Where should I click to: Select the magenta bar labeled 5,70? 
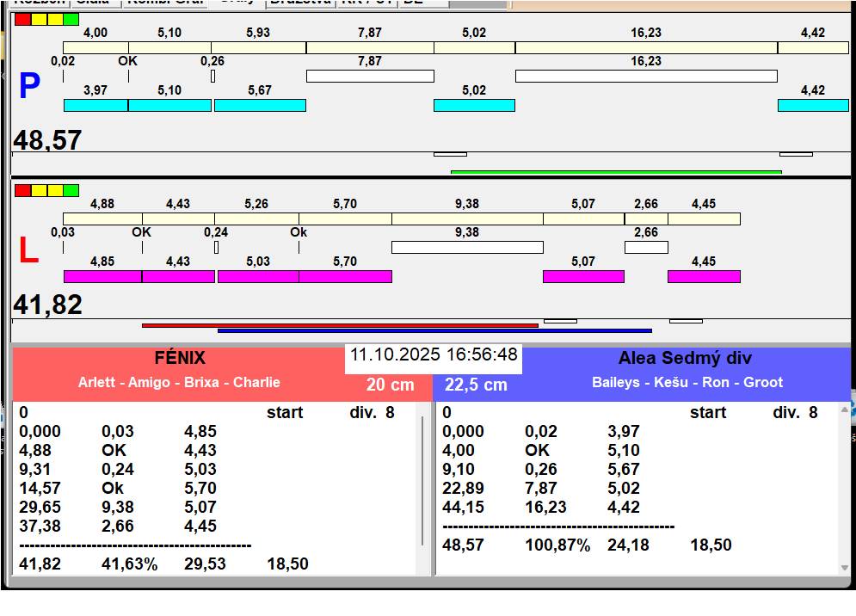click(346, 276)
